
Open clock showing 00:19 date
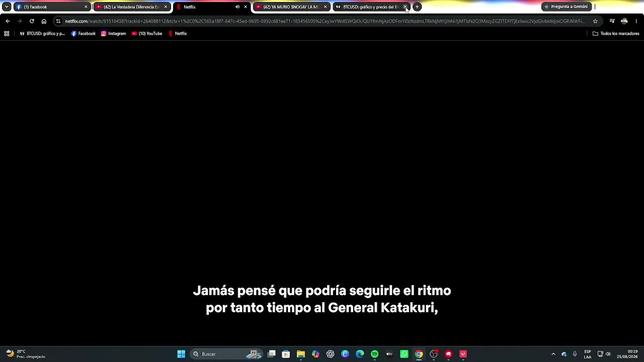click(627, 354)
